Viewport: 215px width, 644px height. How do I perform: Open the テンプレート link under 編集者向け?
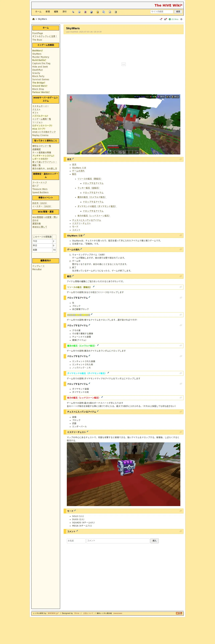tap(39, 266)
